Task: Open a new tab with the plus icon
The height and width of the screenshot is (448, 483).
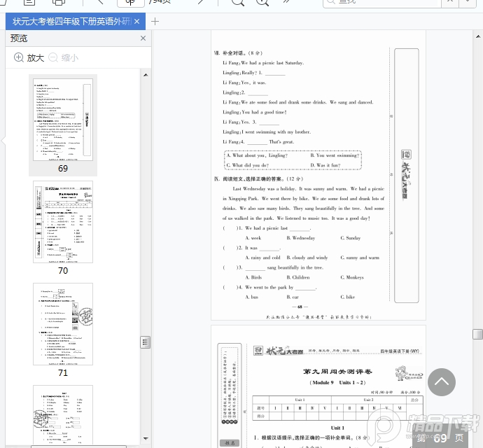Action: (155, 21)
